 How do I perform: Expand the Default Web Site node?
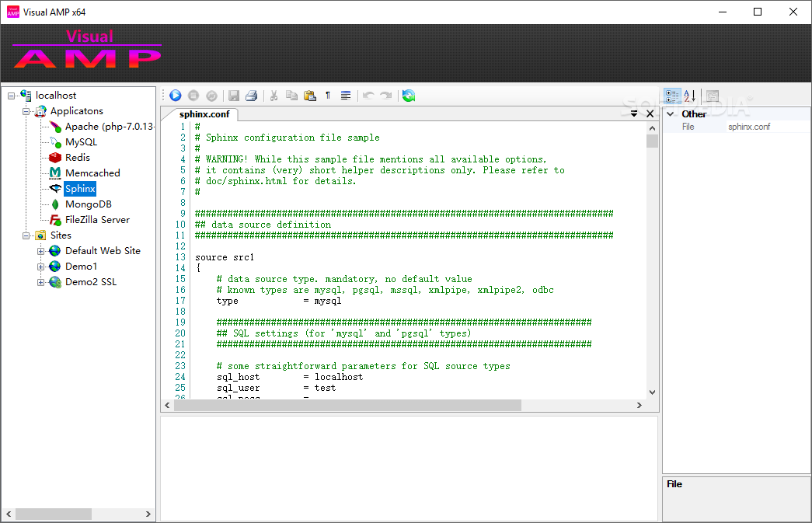pos(41,251)
